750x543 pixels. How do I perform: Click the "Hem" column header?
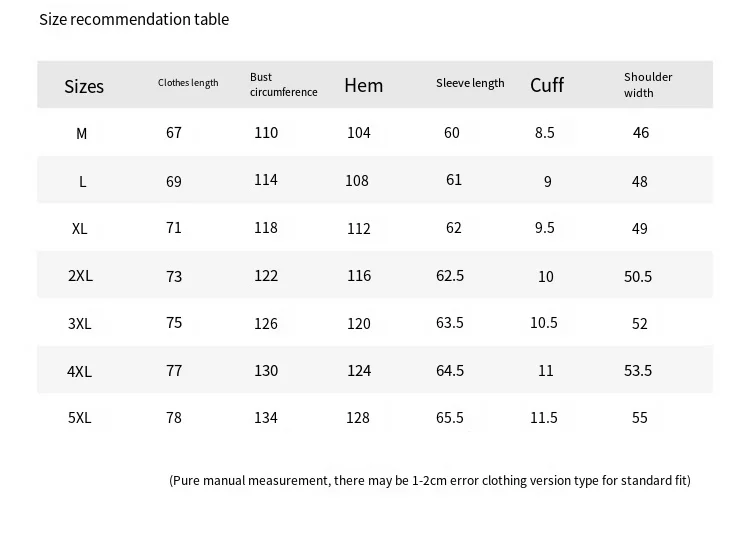coord(364,85)
